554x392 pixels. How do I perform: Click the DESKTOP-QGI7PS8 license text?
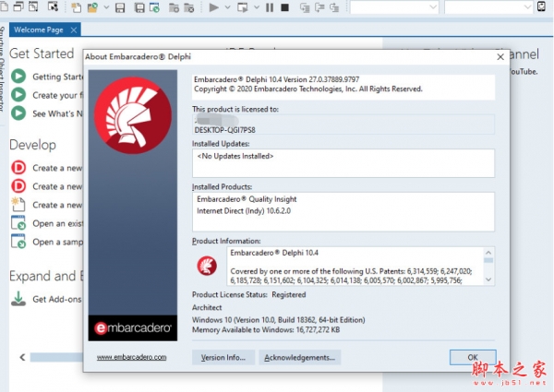[x=224, y=130]
